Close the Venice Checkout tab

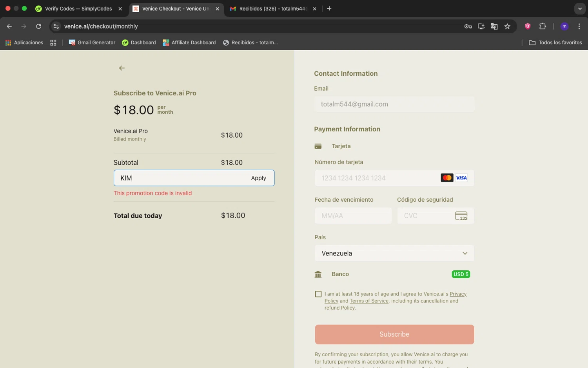218,9
